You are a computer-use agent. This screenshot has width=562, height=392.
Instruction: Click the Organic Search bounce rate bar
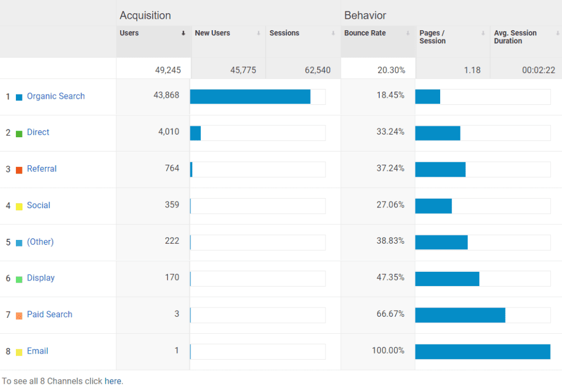pyautogui.click(x=428, y=97)
